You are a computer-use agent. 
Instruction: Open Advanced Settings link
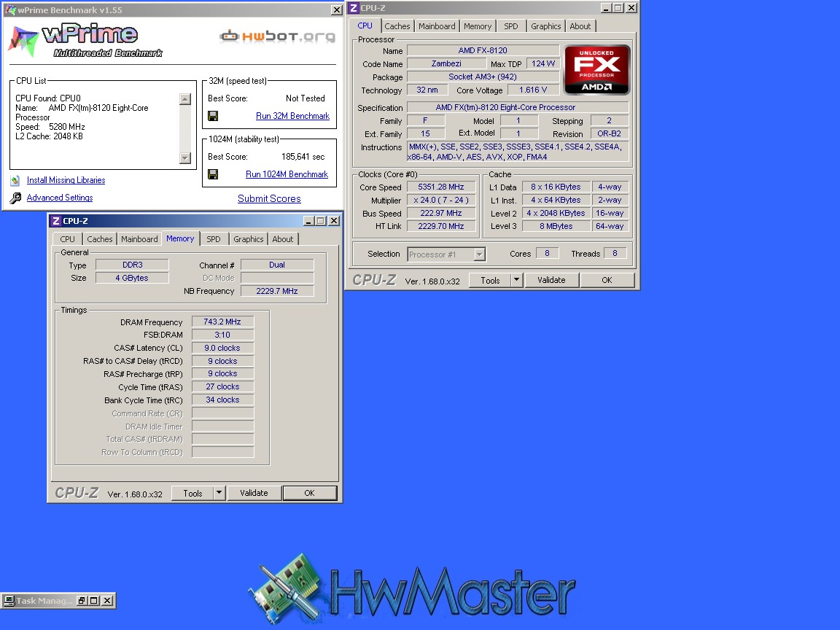coord(60,198)
